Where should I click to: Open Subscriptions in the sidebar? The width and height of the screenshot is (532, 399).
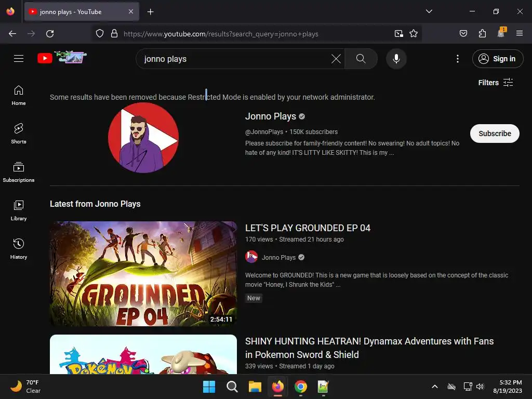[19, 172]
